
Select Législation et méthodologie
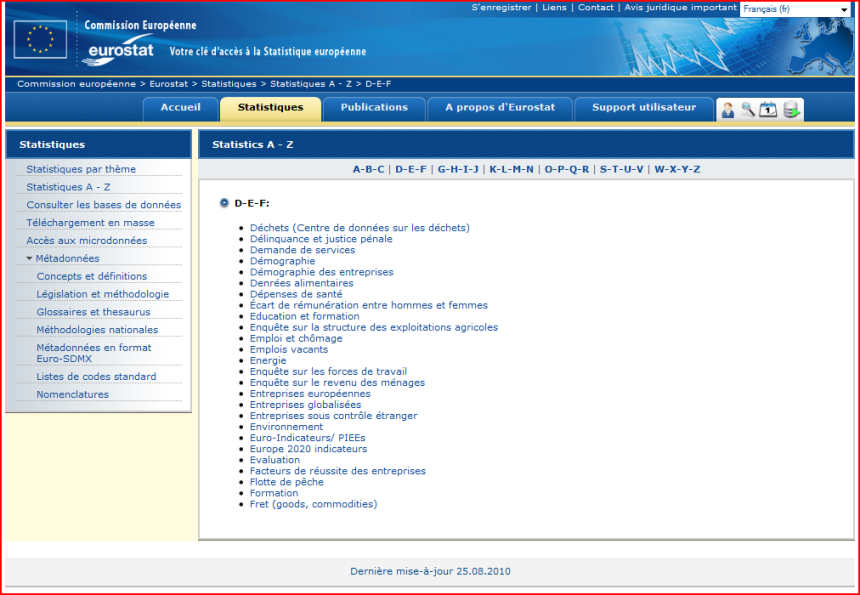pyautogui.click(x=103, y=294)
